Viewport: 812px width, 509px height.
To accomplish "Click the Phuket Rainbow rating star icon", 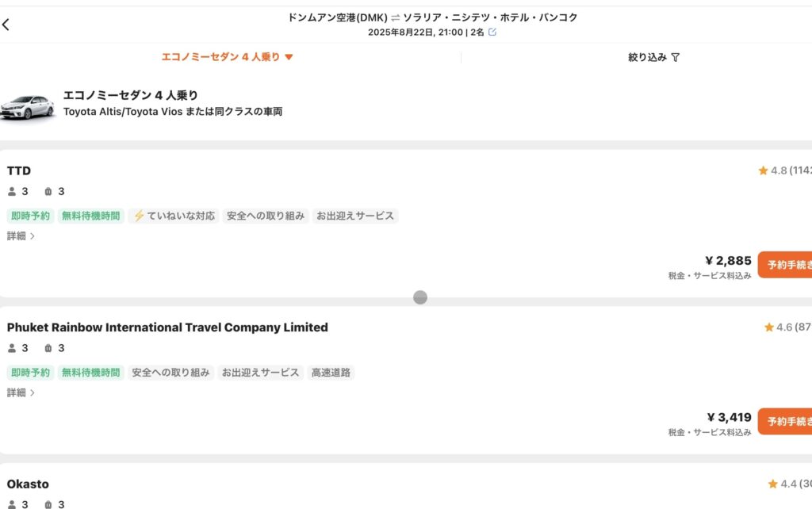I will [x=769, y=327].
